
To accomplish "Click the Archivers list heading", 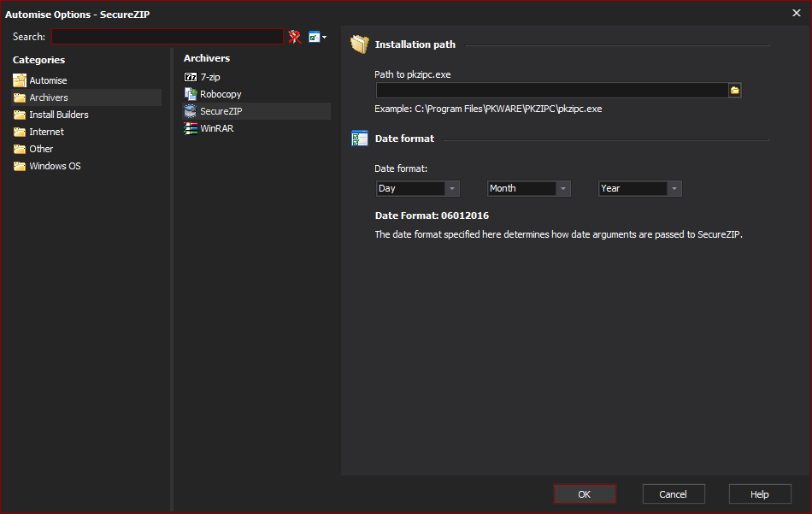I will (x=207, y=58).
